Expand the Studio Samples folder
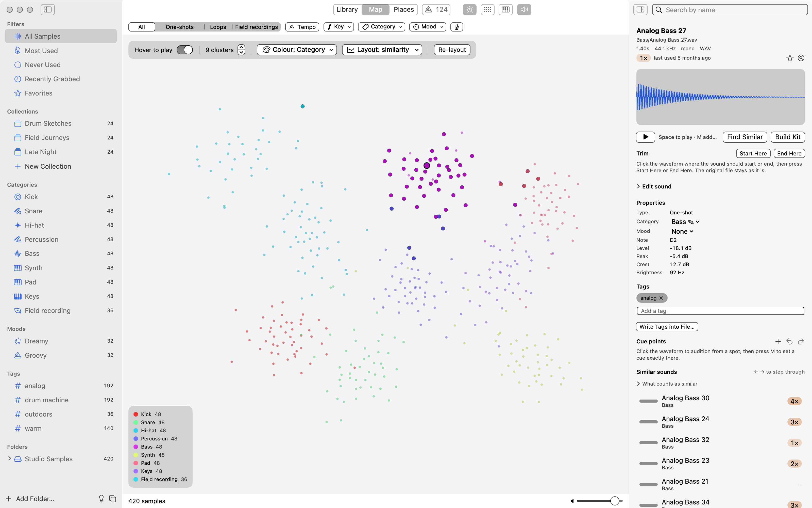This screenshot has height=508, width=812. [x=9, y=459]
